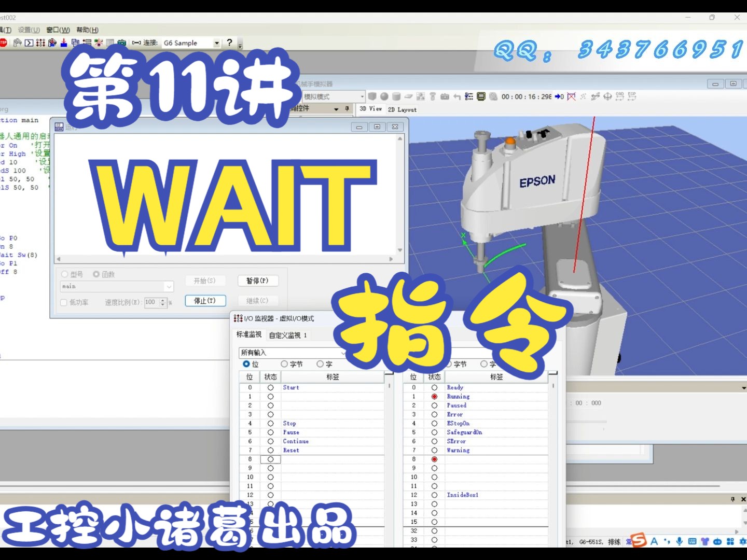Click the Run window horizontal scrollbar
747x560 pixels.
[225, 259]
